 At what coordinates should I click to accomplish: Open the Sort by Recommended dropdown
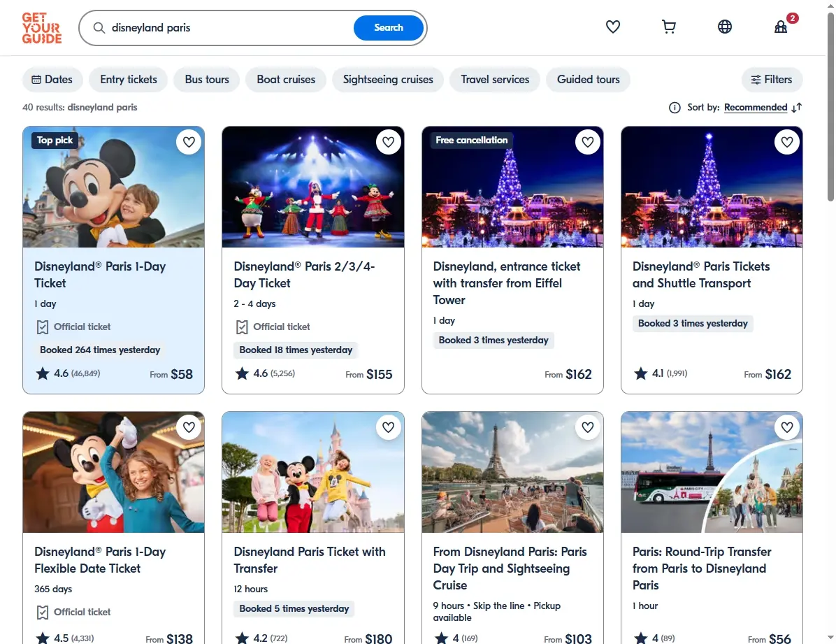[756, 108]
